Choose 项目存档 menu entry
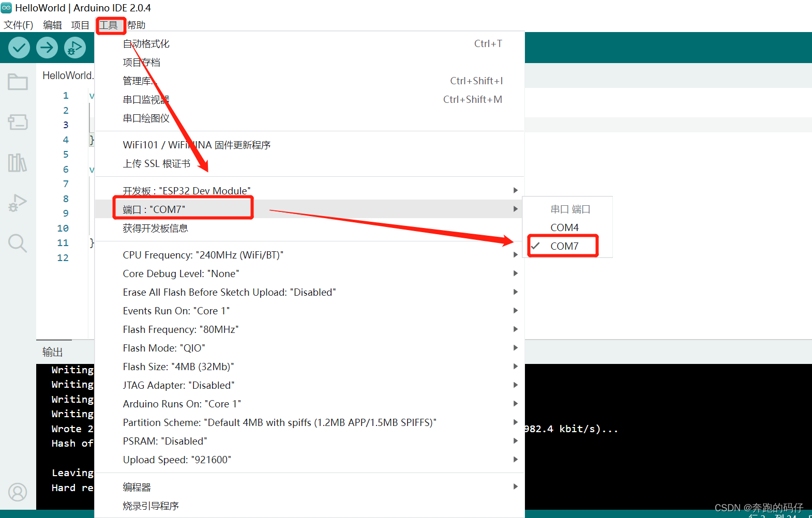The image size is (812, 518). [309, 63]
